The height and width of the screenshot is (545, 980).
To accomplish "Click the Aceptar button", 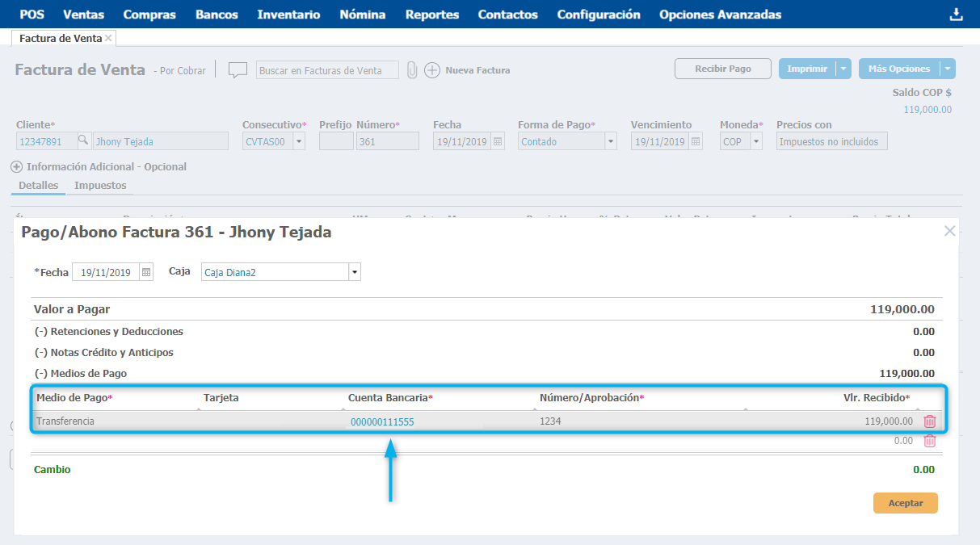I will tap(905, 503).
